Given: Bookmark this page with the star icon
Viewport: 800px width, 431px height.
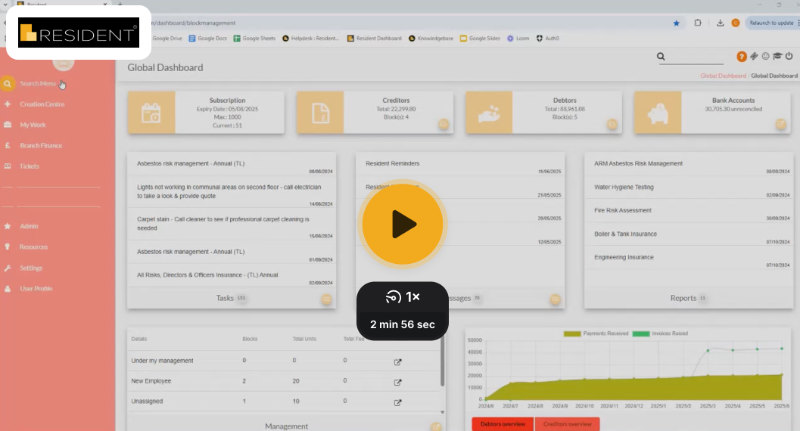Looking at the screenshot, I should coord(677,23).
